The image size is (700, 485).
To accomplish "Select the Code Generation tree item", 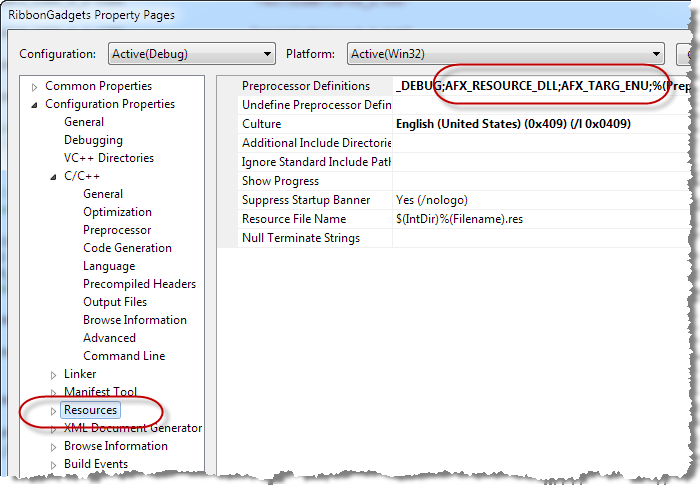I will point(127,248).
